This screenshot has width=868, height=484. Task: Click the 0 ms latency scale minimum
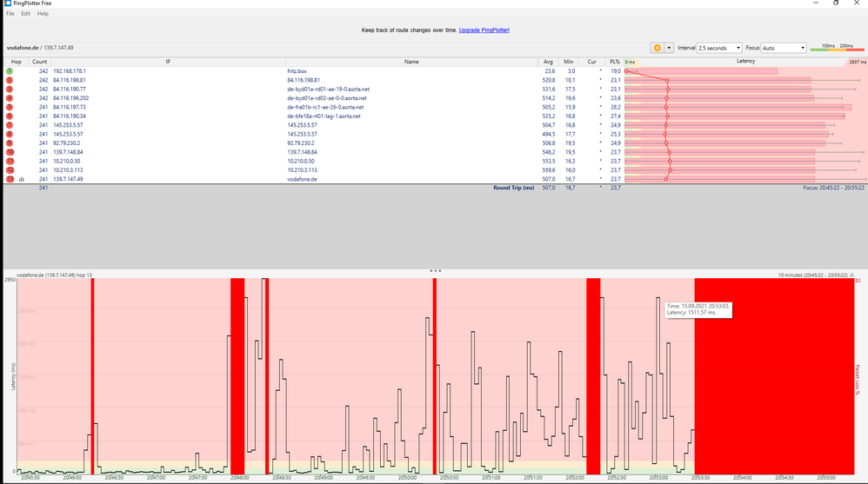coord(630,62)
